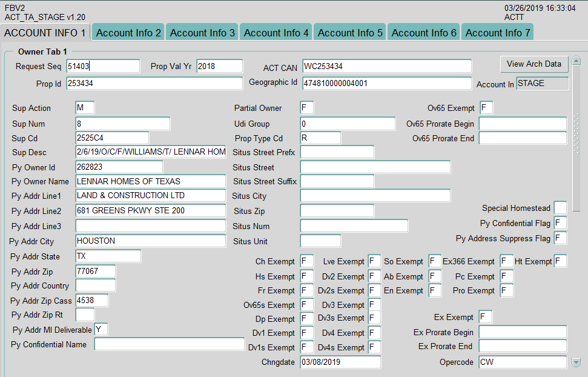The width and height of the screenshot is (588, 377).
Task: Select the Geographic Id field
Action: (386, 83)
